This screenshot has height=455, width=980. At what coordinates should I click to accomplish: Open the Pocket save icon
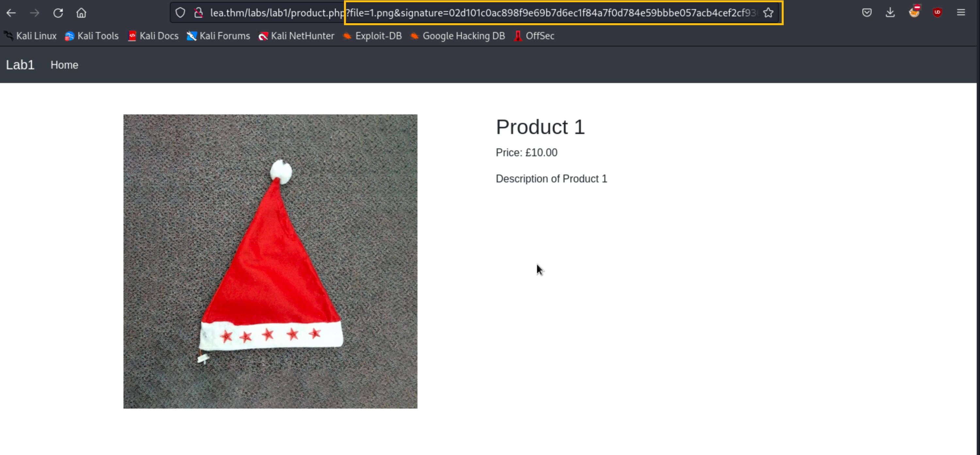(867, 13)
